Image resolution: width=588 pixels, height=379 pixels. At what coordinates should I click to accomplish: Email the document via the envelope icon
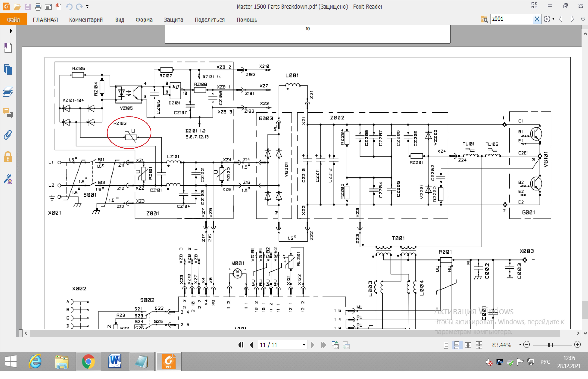click(48, 7)
